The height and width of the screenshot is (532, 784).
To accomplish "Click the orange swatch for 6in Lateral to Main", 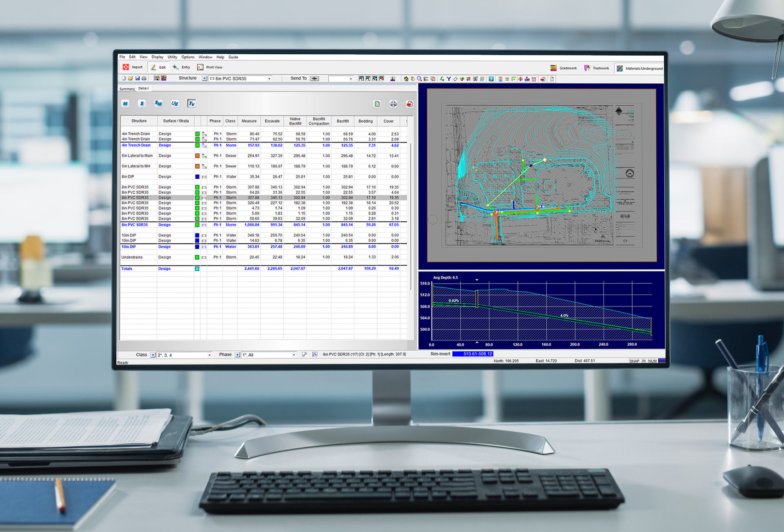I will [197, 156].
